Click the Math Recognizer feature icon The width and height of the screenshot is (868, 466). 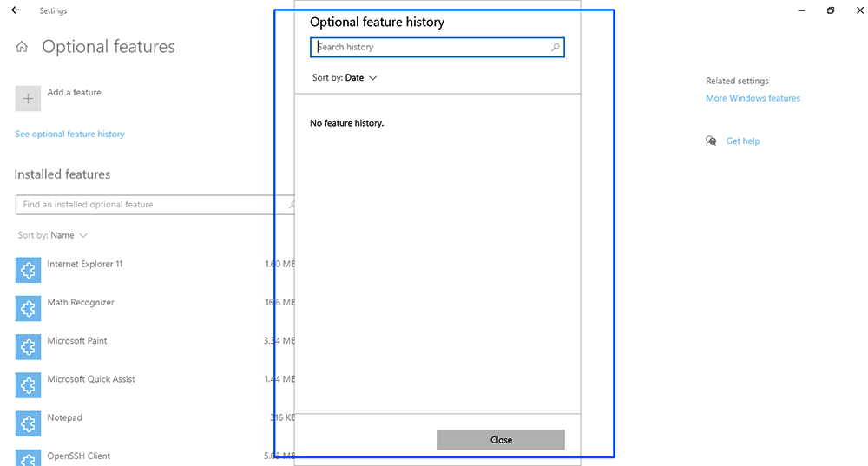[x=28, y=308]
